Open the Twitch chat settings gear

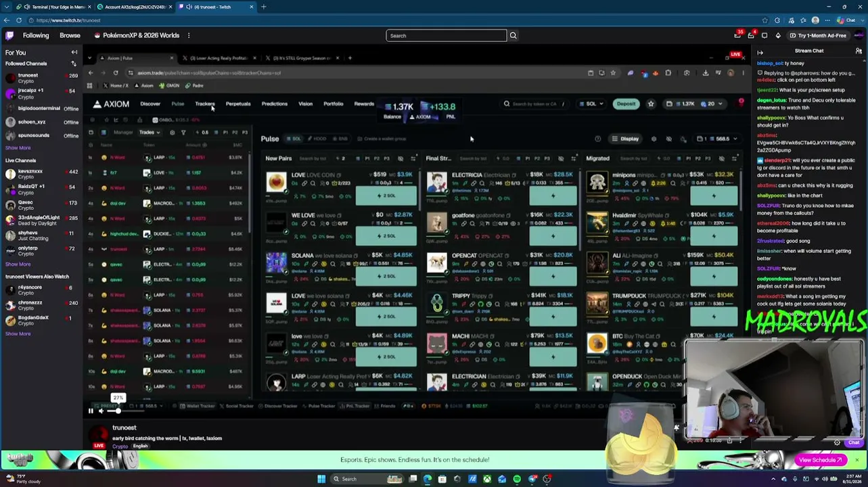tap(837, 443)
